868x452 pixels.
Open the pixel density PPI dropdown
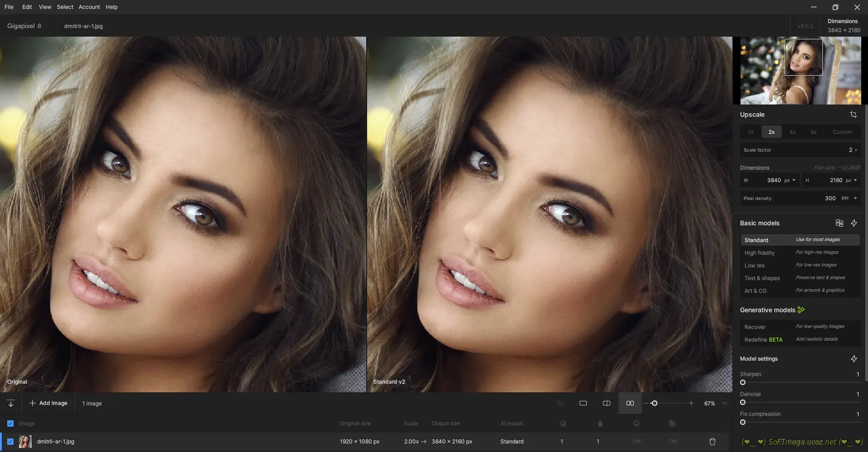pos(849,198)
